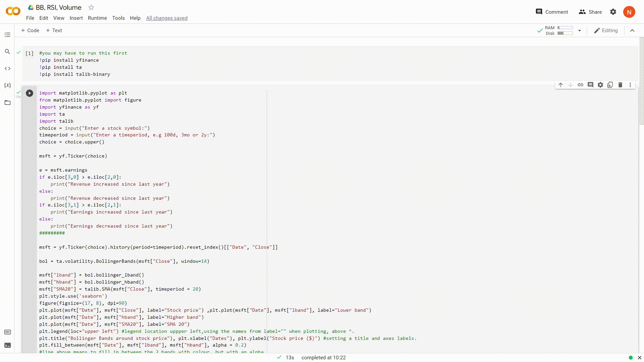Image resolution: width=644 pixels, height=362 pixels.
Task: Open the Runtime menu
Action: point(97,18)
